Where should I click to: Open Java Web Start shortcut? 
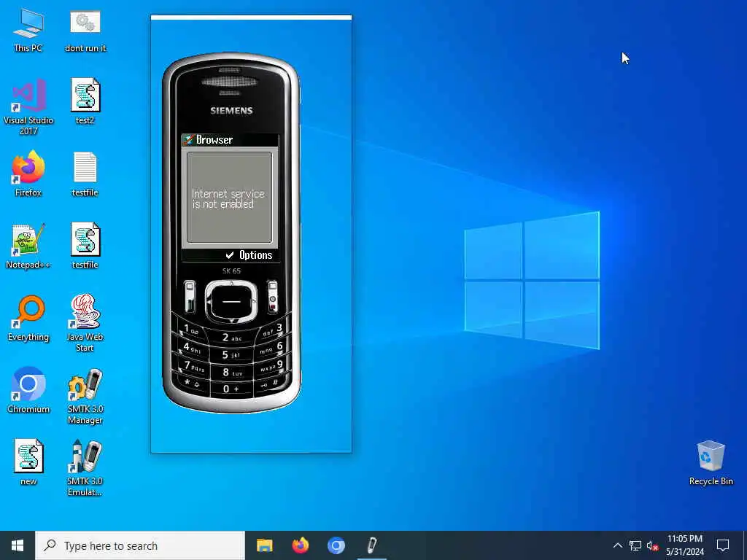[x=85, y=323]
